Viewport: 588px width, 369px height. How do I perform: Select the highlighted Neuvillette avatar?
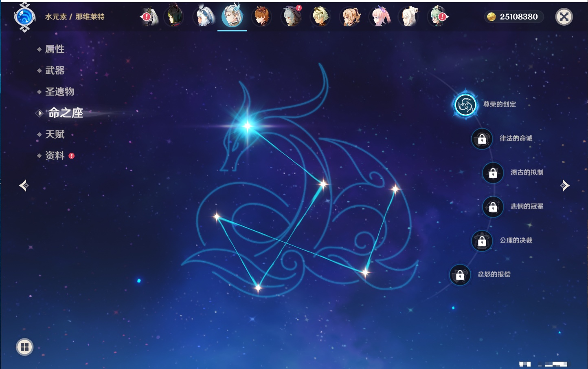233,16
